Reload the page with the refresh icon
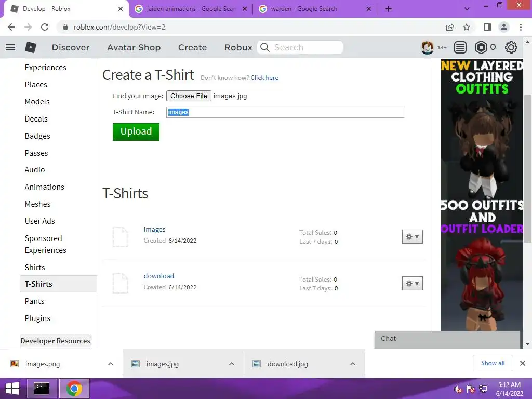Screen dimensions: 532x399 (45, 27)
